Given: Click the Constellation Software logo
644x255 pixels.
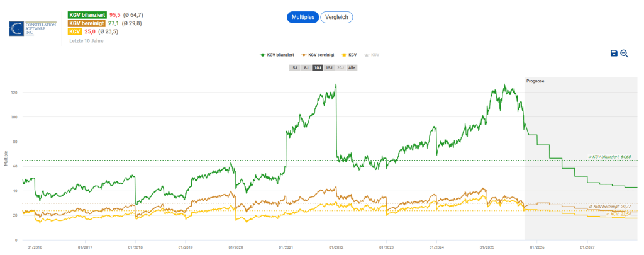Looking at the screenshot, I should coord(33,28).
